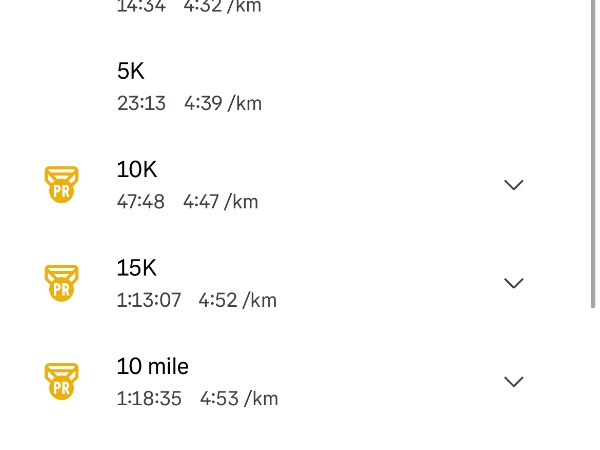600x450 pixels.
Task: Click the 10 mile time 1:18:35
Action: click(149, 398)
